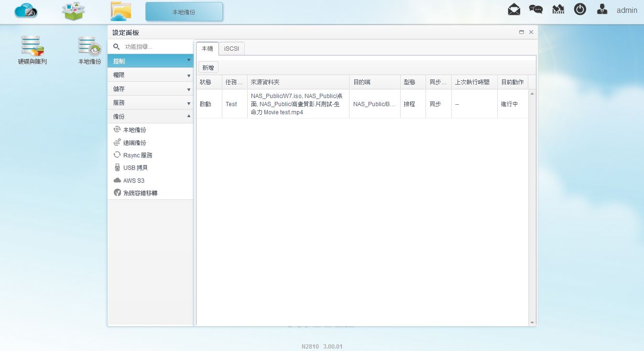Sort by 目的端 column header

click(x=375, y=82)
